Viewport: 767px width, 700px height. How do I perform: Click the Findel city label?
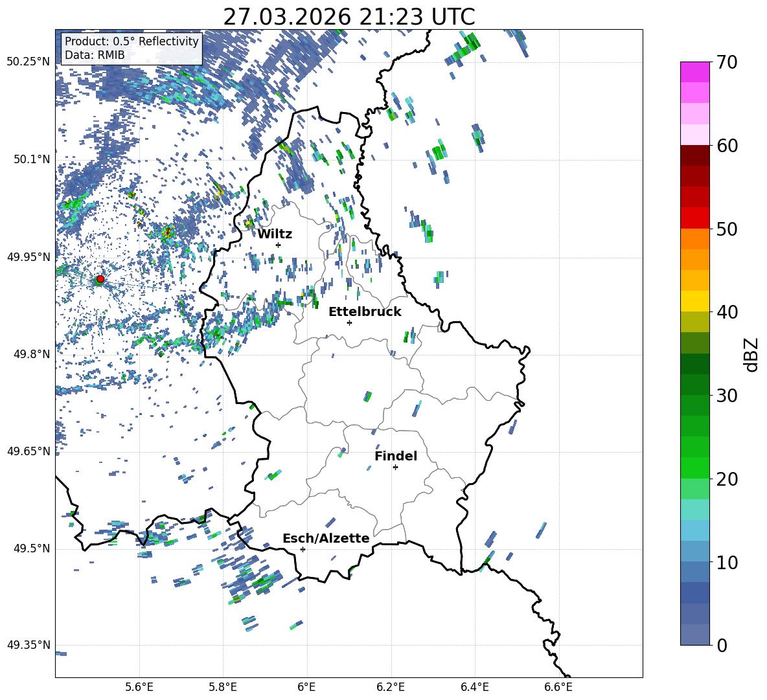point(396,456)
